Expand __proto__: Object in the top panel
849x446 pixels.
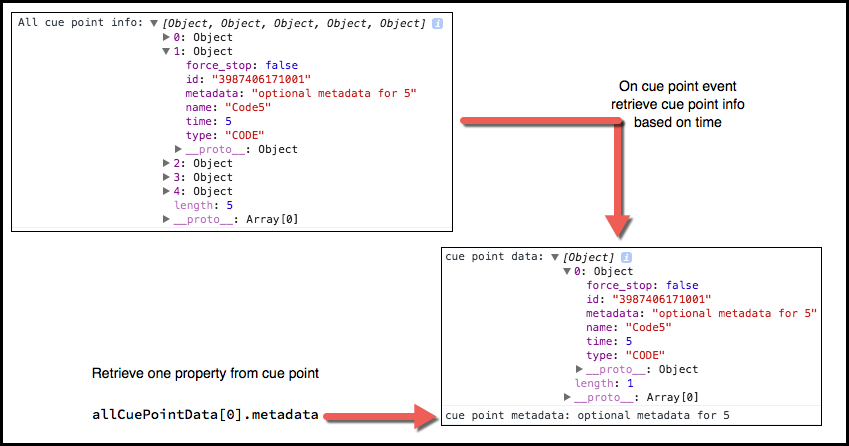(179, 149)
